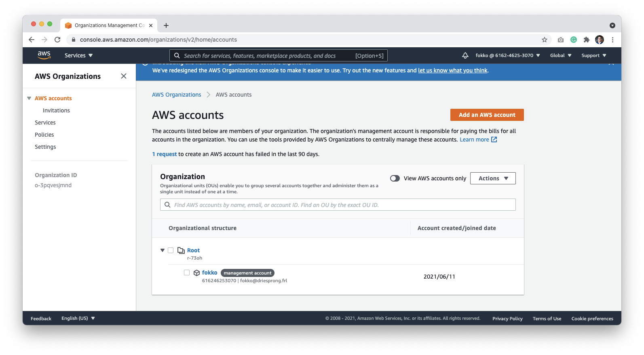Click the AWS logo home icon

44,55
